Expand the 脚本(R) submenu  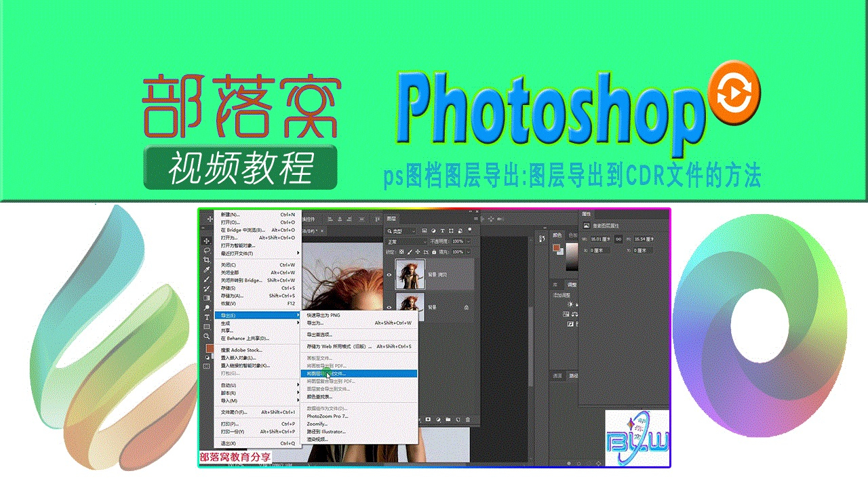tap(257, 393)
